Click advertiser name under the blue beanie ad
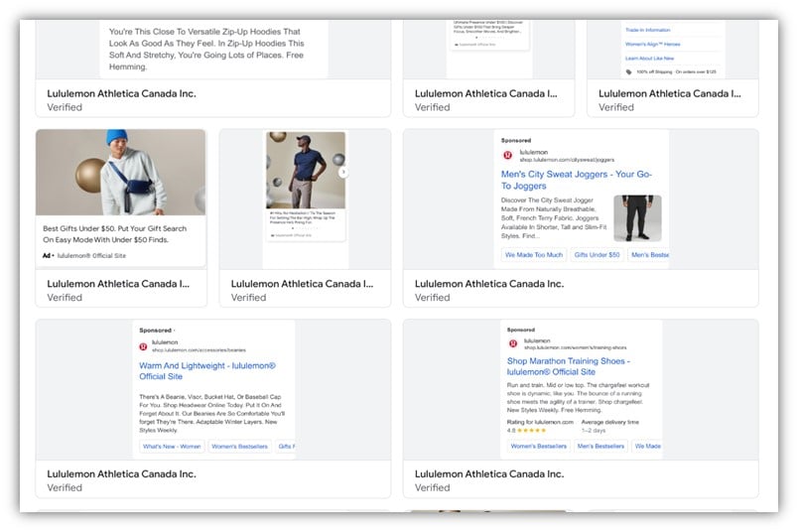Screen dimensions: 798x532 (118, 284)
